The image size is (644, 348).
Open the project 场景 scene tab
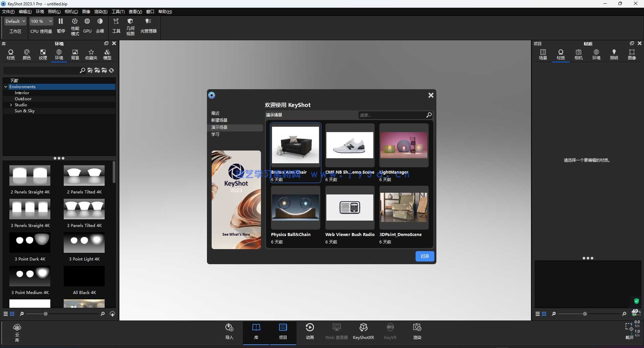pyautogui.click(x=543, y=55)
